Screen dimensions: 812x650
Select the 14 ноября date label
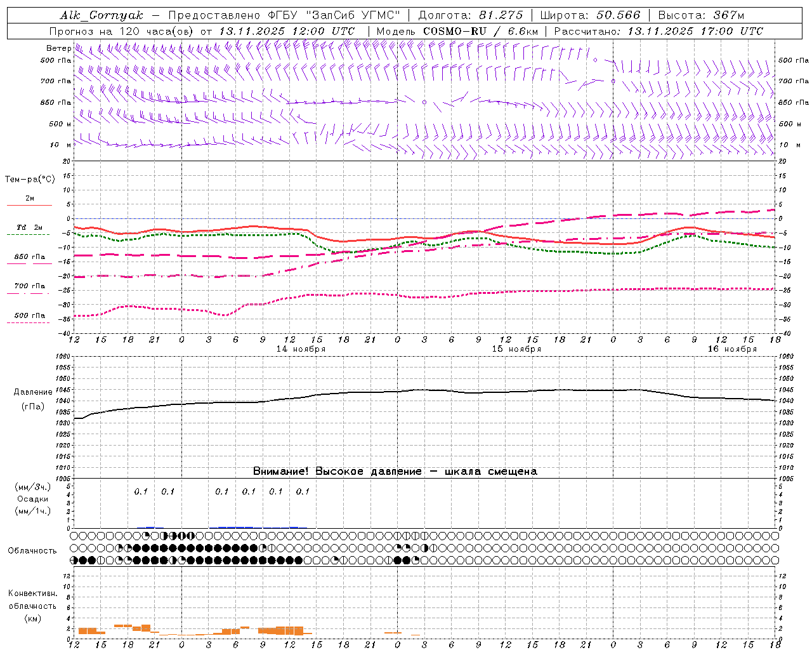click(301, 349)
